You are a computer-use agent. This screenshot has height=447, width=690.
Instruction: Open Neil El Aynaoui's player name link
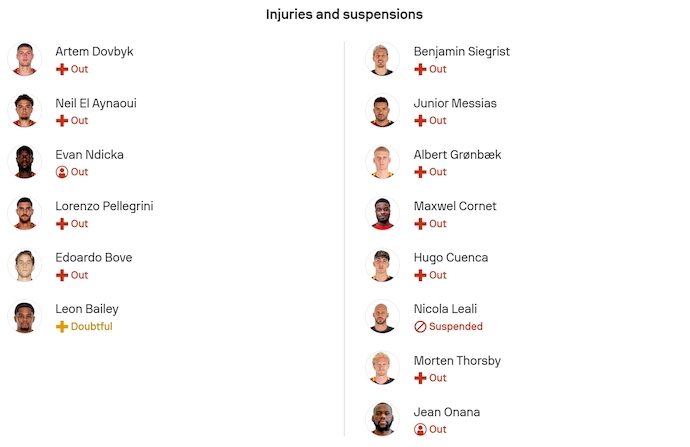pos(96,103)
